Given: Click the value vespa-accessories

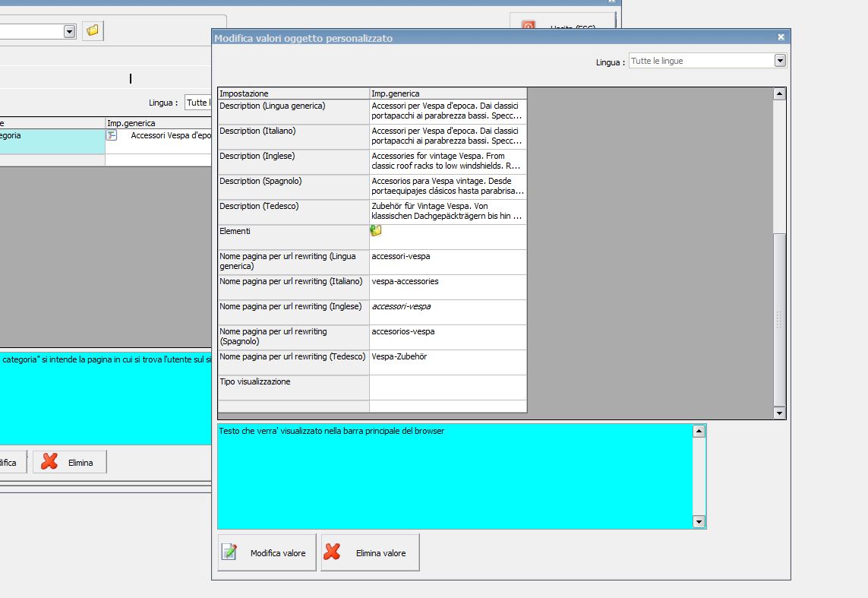Looking at the screenshot, I should (x=448, y=287).
